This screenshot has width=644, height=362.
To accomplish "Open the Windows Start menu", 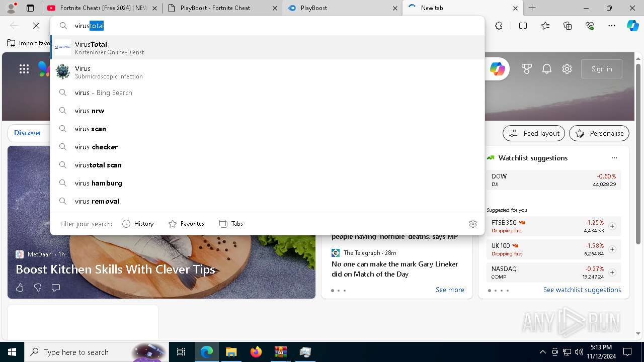I will click(12, 352).
